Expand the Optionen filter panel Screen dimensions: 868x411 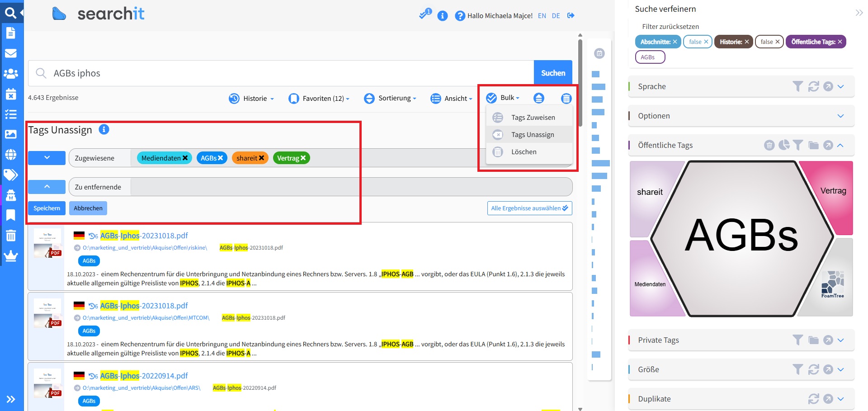[840, 116]
